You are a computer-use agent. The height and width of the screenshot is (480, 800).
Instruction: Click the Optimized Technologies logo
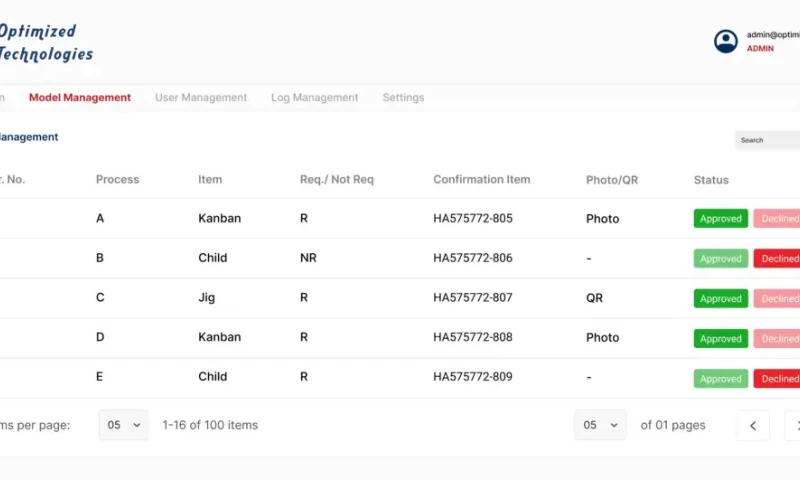[x=45, y=43]
